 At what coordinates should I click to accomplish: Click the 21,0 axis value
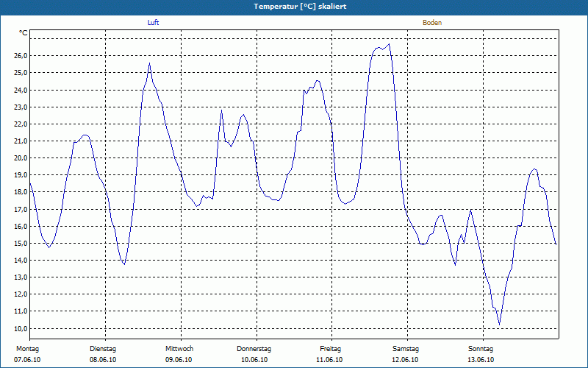(x=21, y=141)
